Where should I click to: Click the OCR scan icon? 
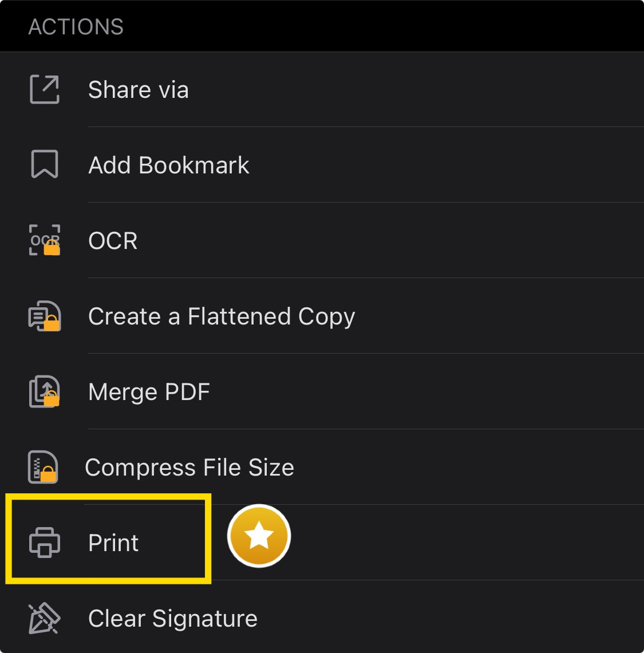click(44, 240)
